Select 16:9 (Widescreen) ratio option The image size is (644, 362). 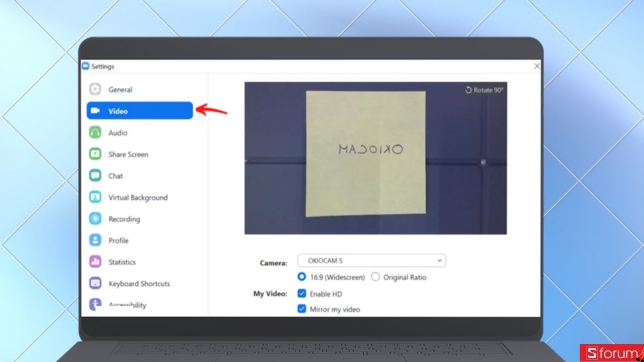pyautogui.click(x=302, y=277)
